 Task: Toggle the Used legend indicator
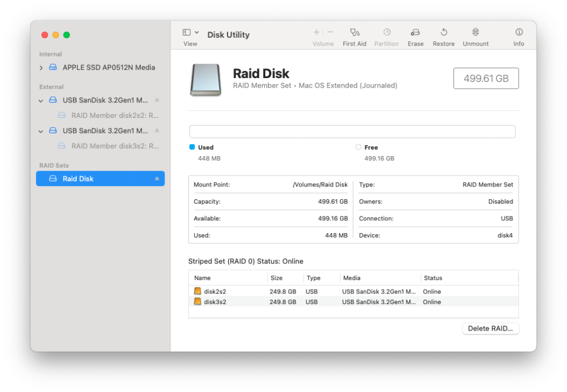tap(191, 147)
